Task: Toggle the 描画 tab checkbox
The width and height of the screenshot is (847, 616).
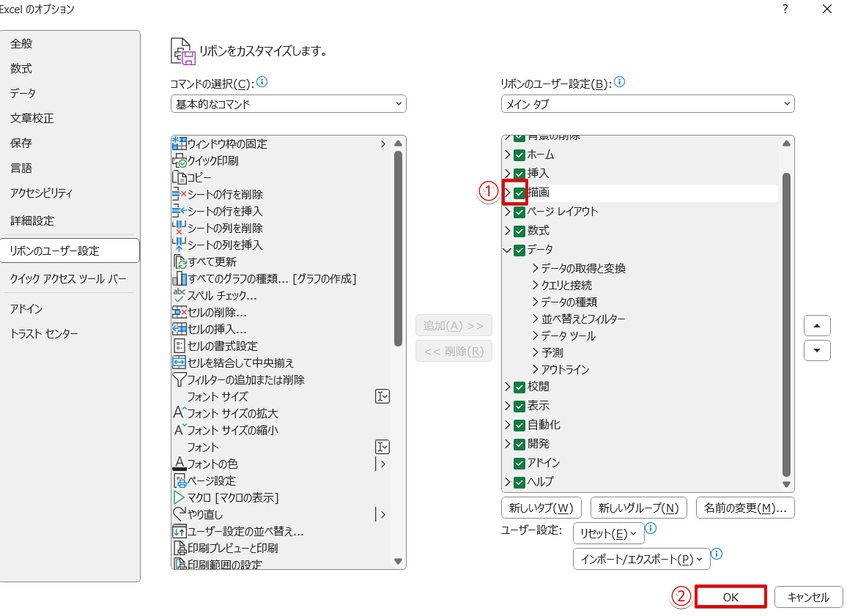Action: coord(519,193)
